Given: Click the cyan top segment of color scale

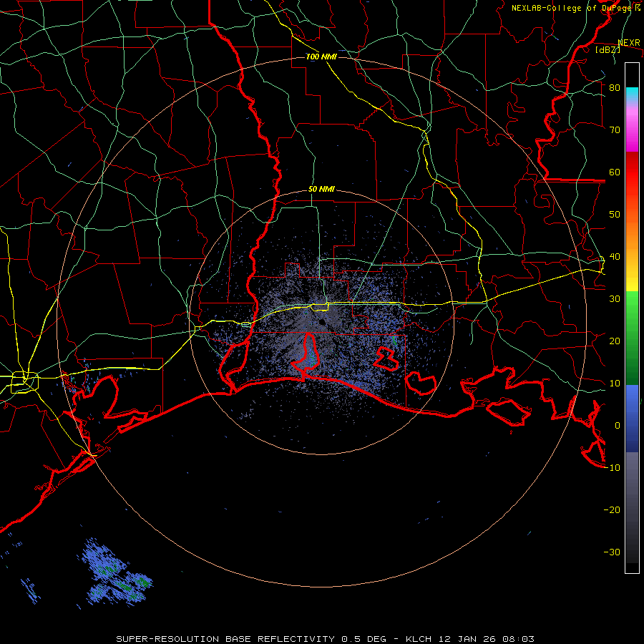Looking at the screenshot, I should pos(632,94).
